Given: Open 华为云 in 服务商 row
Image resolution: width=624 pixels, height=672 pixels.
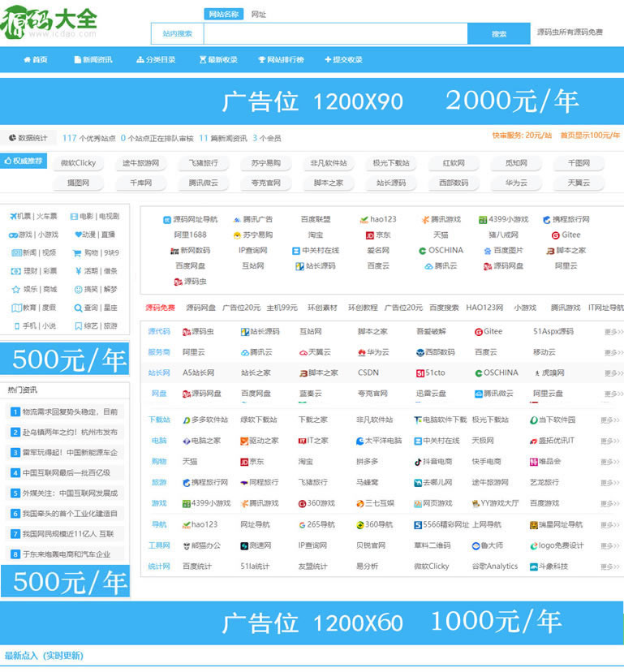Looking at the screenshot, I should tap(373, 352).
